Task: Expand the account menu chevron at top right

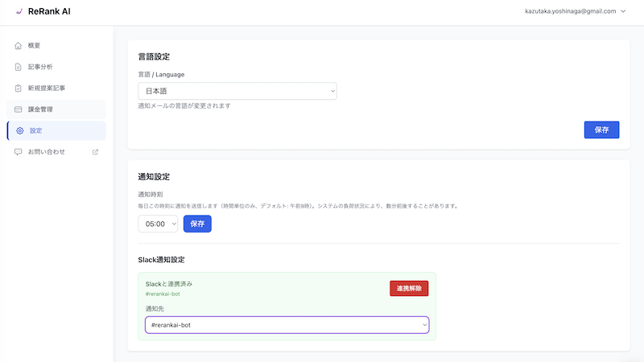Action: [x=623, y=11]
